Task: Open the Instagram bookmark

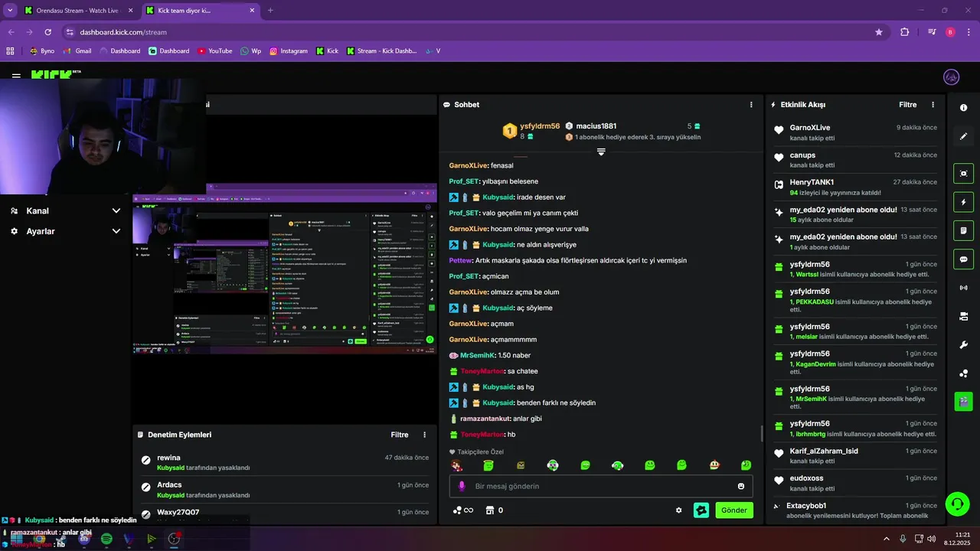Action: pyautogui.click(x=288, y=51)
